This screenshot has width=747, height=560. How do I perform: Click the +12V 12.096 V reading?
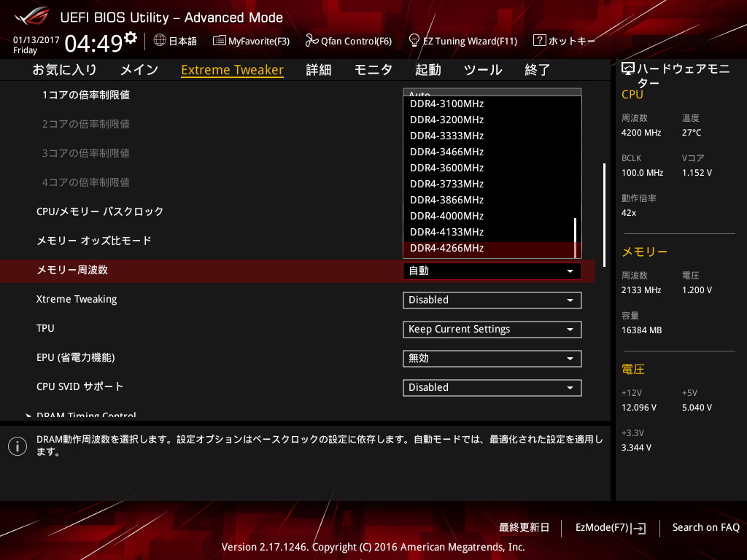(639, 408)
